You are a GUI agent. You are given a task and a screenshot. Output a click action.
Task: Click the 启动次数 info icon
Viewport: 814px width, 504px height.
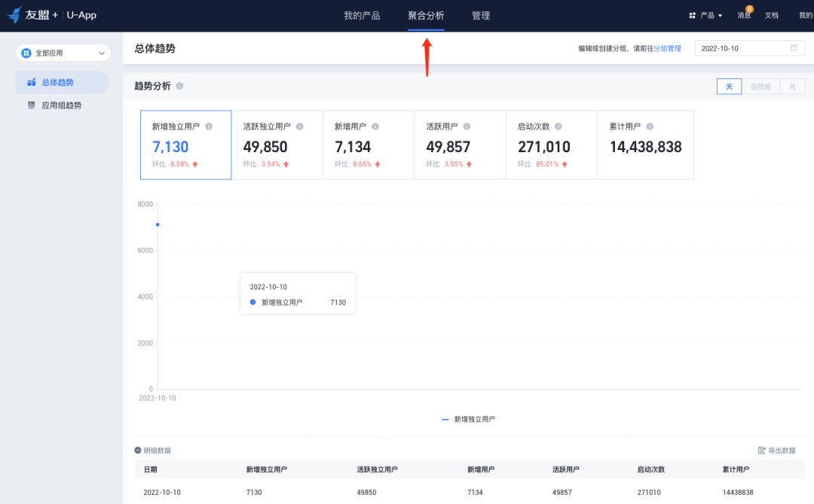click(x=558, y=126)
